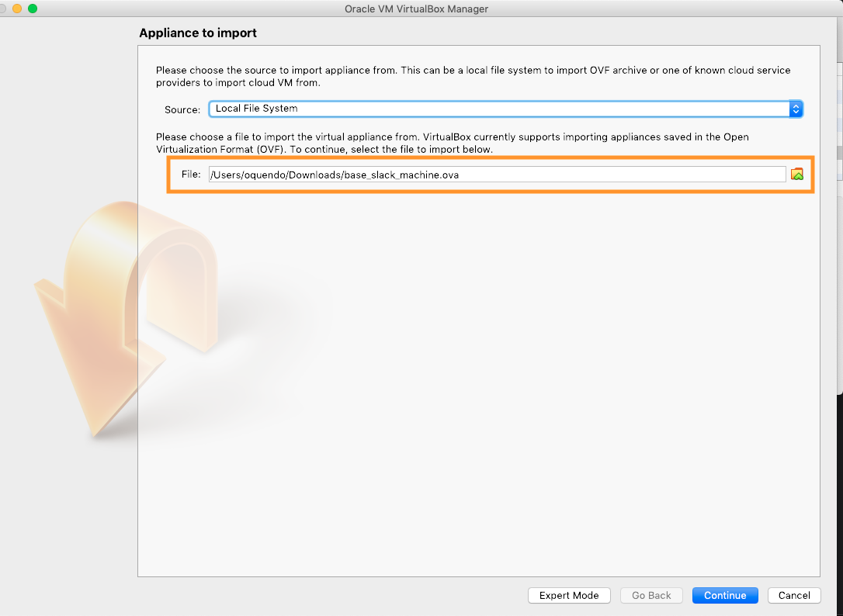The image size is (843, 616).
Task: Click the yellow minimize window button
Action: click(17, 9)
